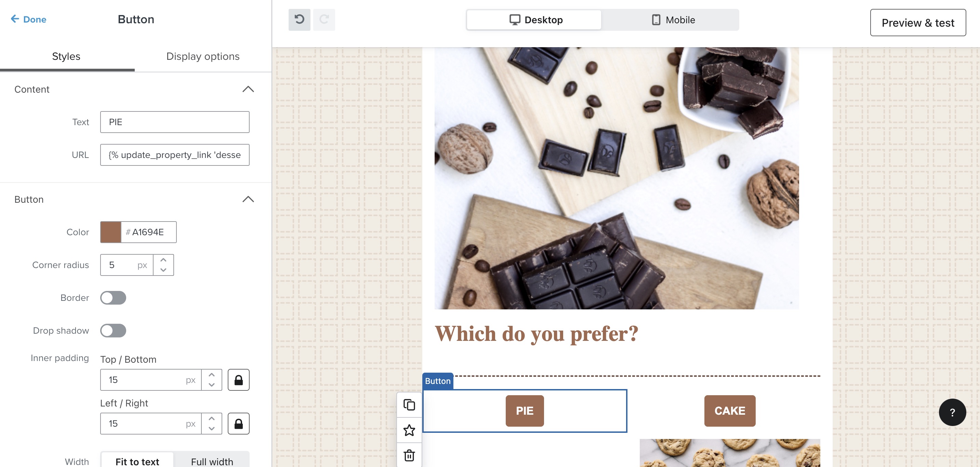Click the undo arrow icon
The height and width of the screenshot is (467, 980).
(299, 19)
